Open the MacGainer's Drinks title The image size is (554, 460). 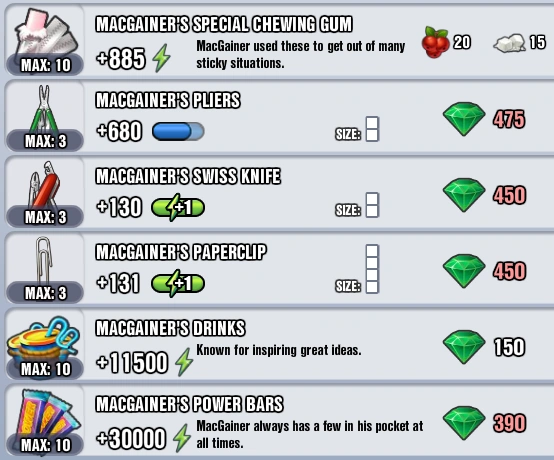[x=170, y=328]
